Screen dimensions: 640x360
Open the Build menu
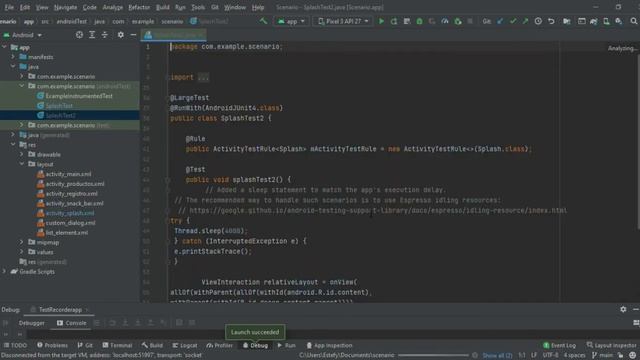click(x=162, y=7)
